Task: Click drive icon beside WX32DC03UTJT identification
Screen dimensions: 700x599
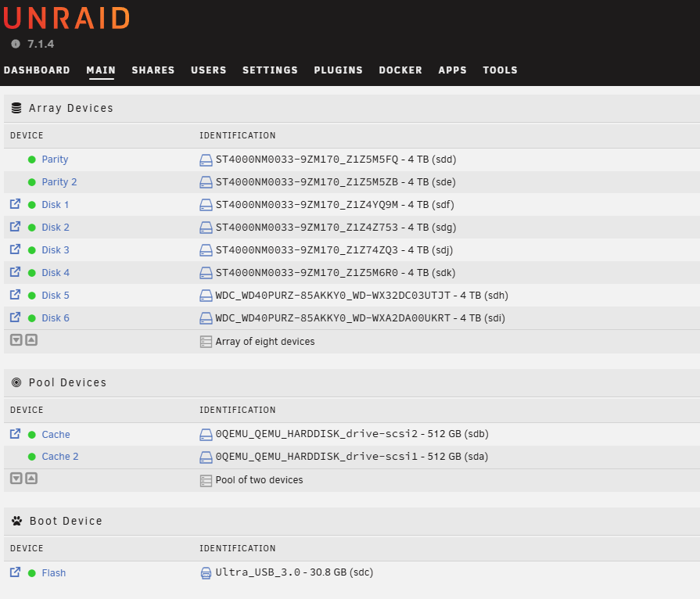Action: [x=206, y=296]
